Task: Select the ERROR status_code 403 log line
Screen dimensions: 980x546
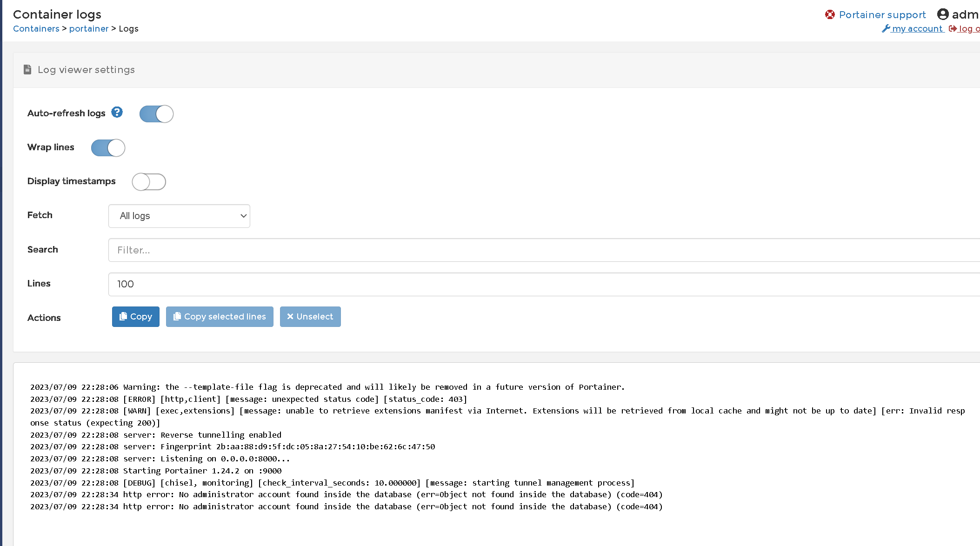Action: tap(249, 399)
